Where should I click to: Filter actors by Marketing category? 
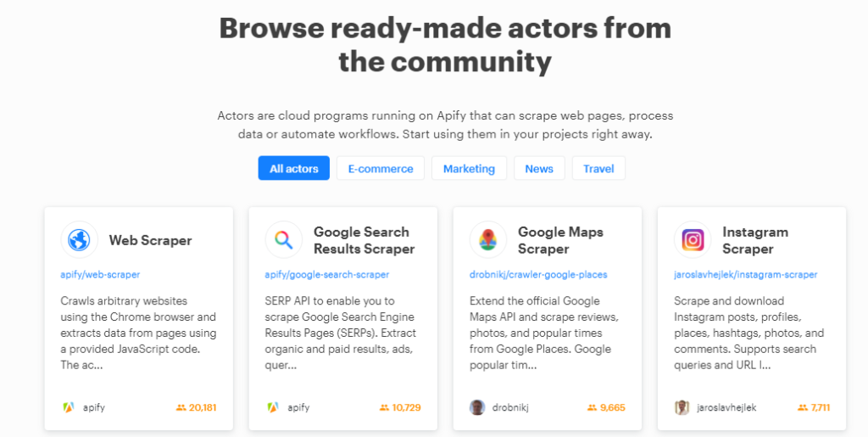click(x=469, y=168)
